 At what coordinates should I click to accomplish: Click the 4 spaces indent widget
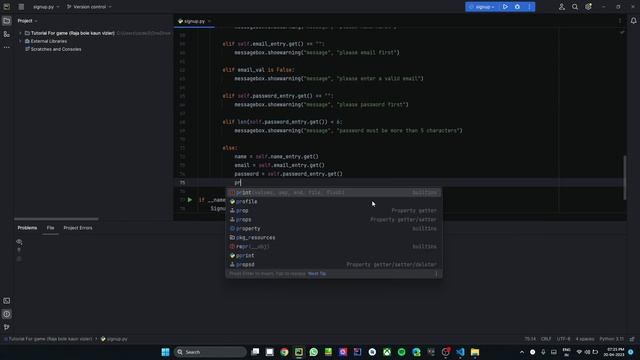click(x=585, y=339)
